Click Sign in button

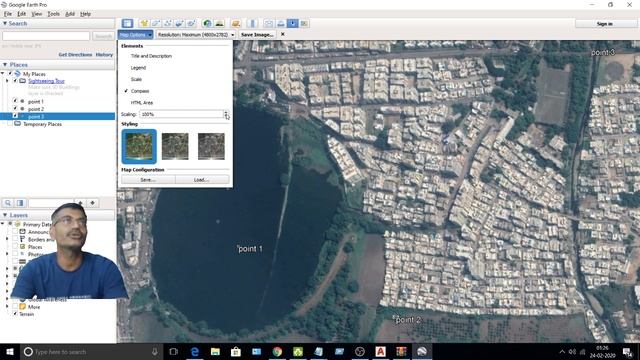604,24
